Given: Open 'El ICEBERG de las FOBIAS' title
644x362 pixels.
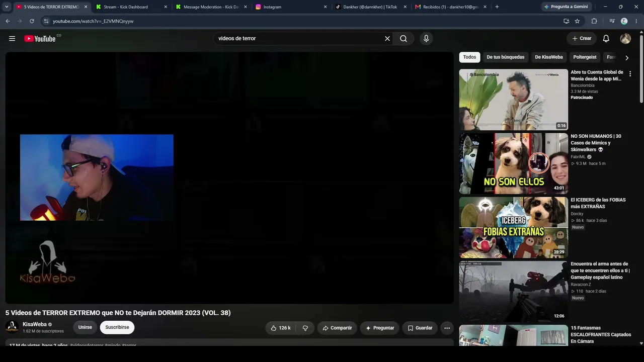Looking at the screenshot, I should pos(598,203).
